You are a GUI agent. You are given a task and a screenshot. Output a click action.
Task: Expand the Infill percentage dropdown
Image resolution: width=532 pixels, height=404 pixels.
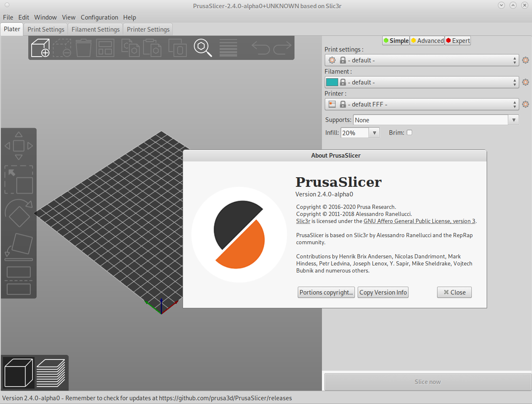coord(374,132)
